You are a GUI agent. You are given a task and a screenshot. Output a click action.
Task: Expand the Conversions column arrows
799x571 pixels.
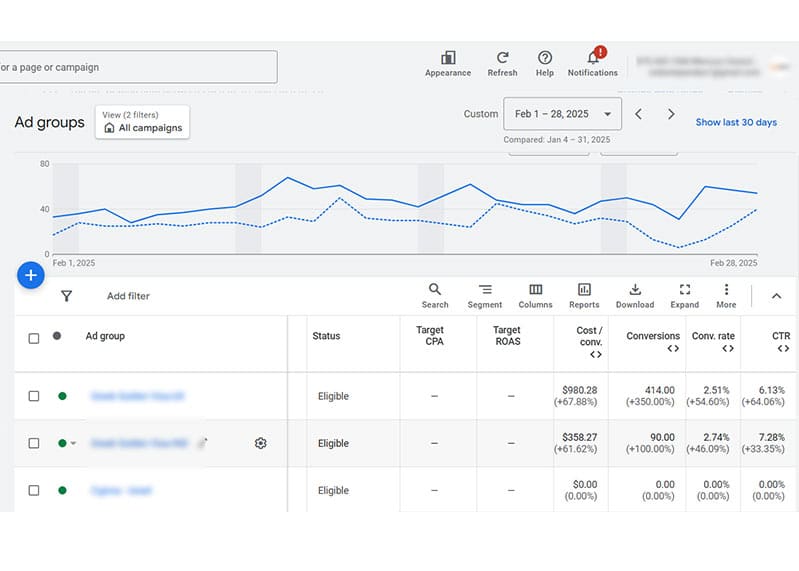[673, 348]
